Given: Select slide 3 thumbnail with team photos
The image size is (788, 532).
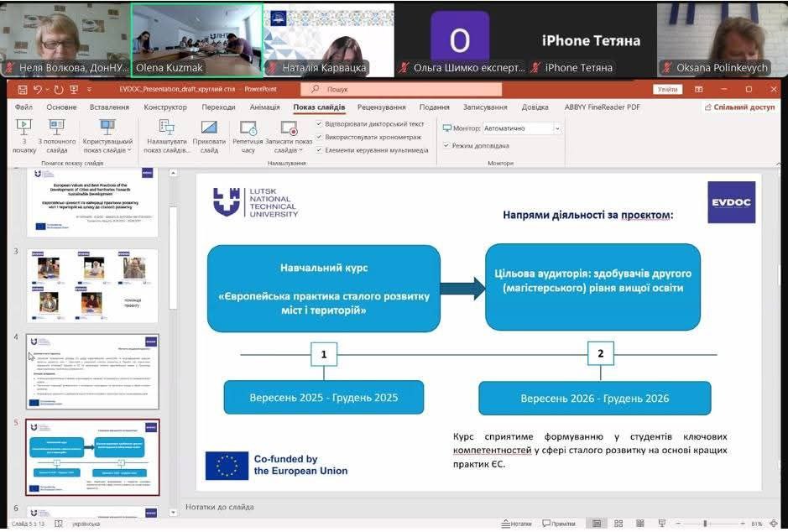Looking at the screenshot, I should (x=92, y=286).
